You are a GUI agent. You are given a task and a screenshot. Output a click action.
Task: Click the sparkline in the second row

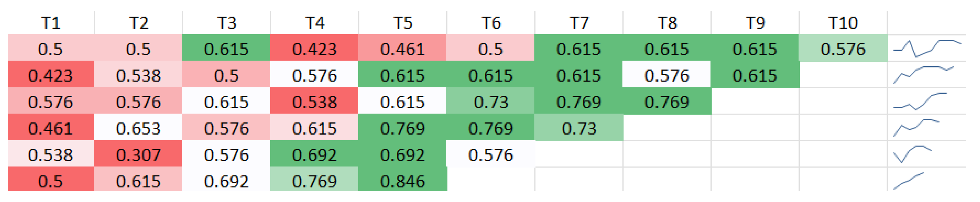923,74
